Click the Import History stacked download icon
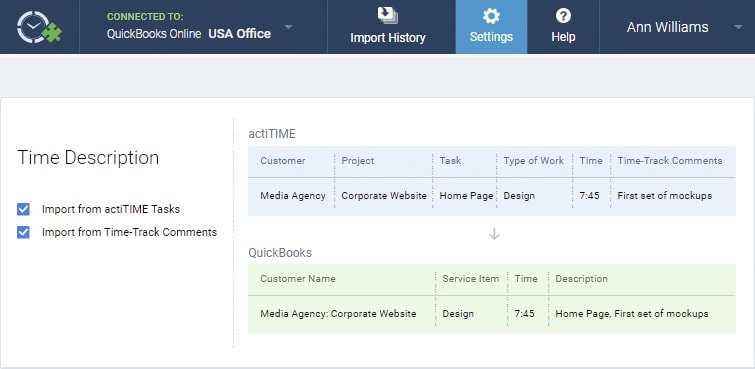This screenshot has width=755, height=369. [388, 15]
